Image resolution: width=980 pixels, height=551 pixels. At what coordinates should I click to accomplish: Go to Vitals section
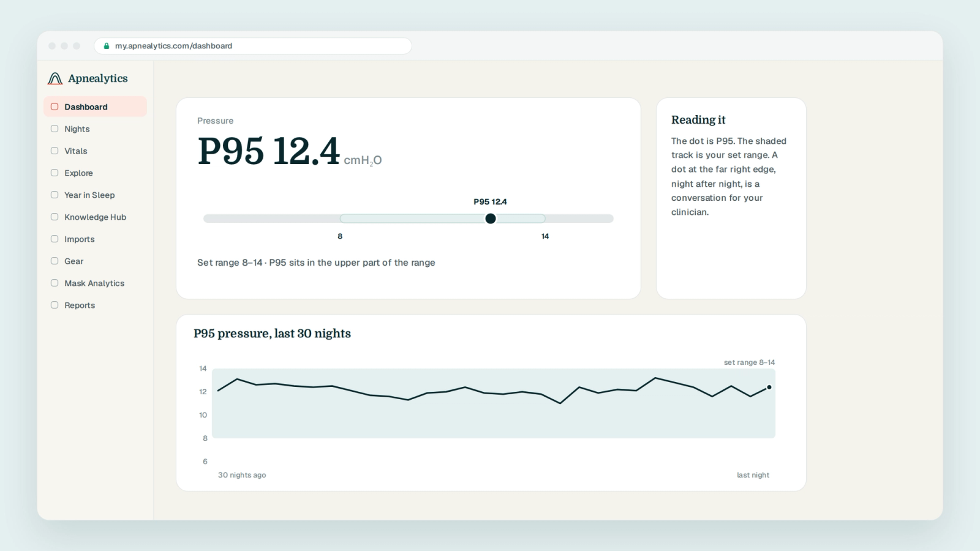point(95,151)
